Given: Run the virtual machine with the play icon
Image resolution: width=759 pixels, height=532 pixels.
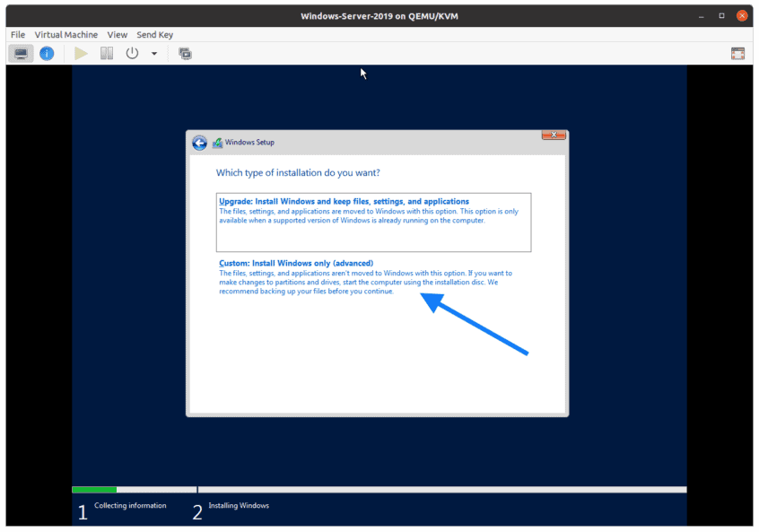Looking at the screenshot, I should [x=79, y=53].
